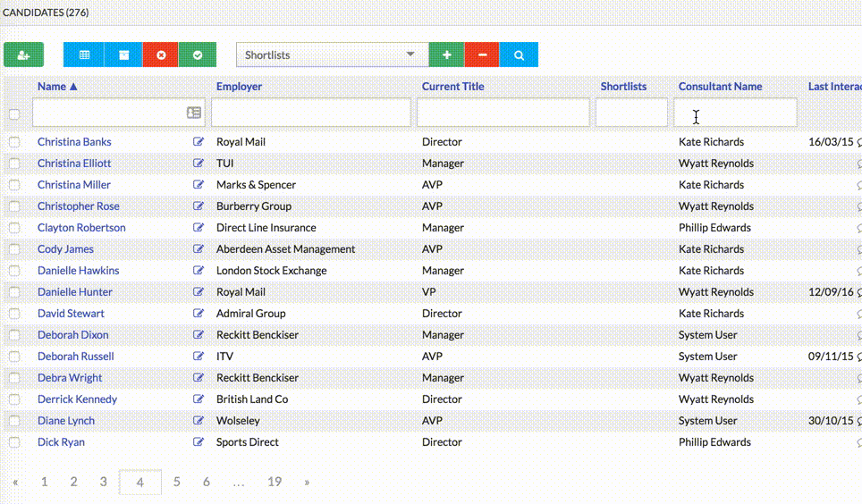Open the Shortlists dropdown
Image resolution: width=862 pixels, height=504 pixels.
click(x=331, y=55)
